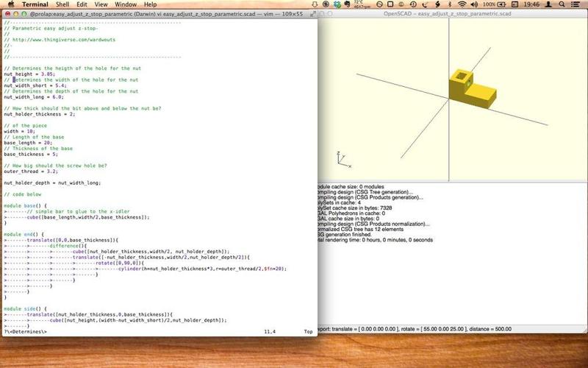Click the 'module base() {' line

[x=25, y=206]
